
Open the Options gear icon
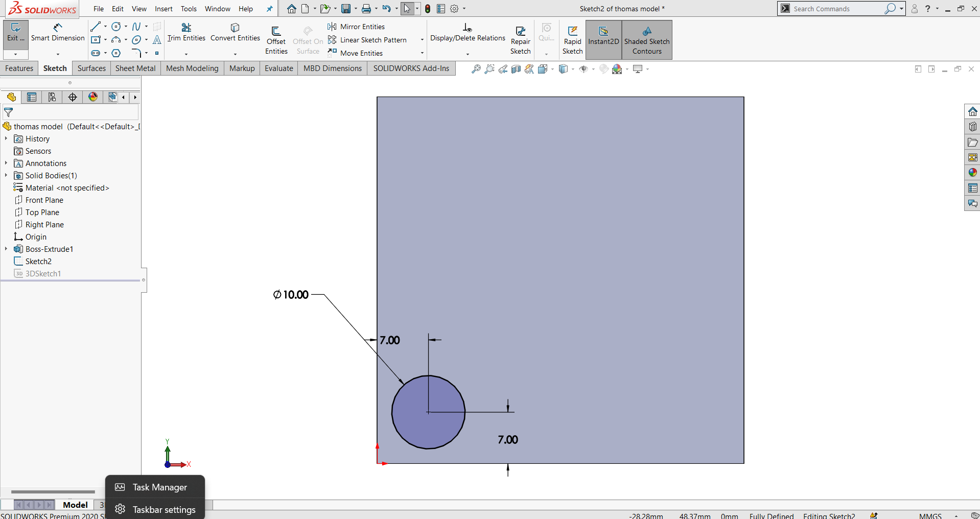[454, 9]
